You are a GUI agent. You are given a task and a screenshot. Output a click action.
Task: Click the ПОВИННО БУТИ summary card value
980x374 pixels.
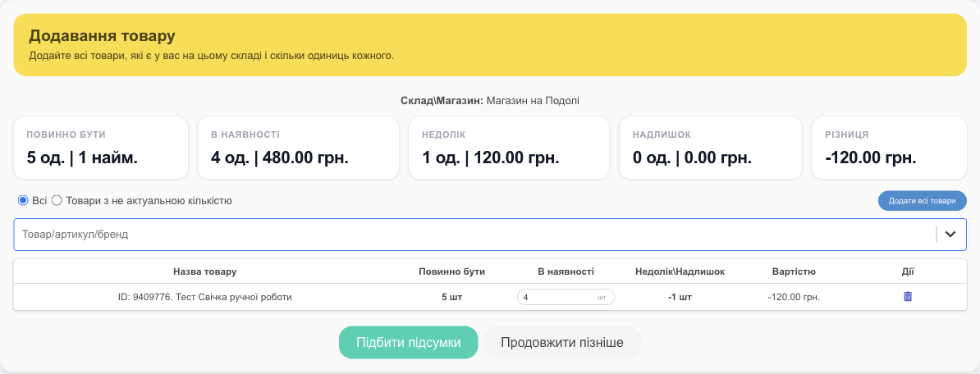pos(82,157)
